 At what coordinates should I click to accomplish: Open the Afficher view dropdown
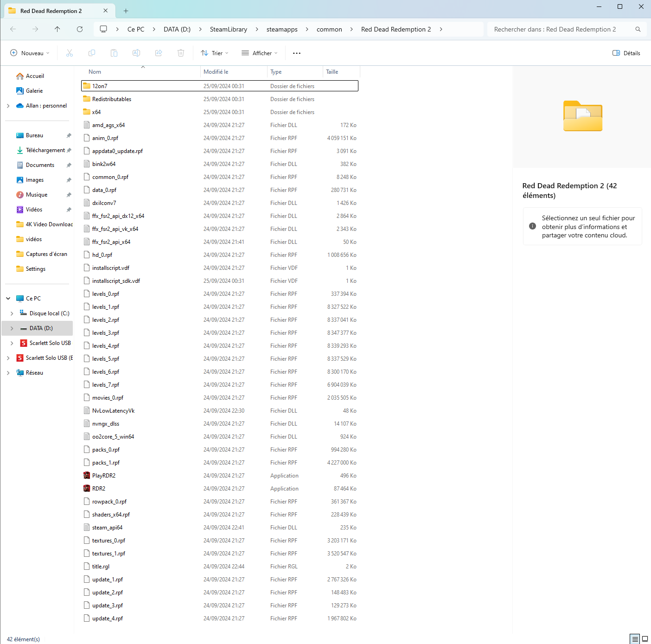pyautogui.click(x=260, y=53)
